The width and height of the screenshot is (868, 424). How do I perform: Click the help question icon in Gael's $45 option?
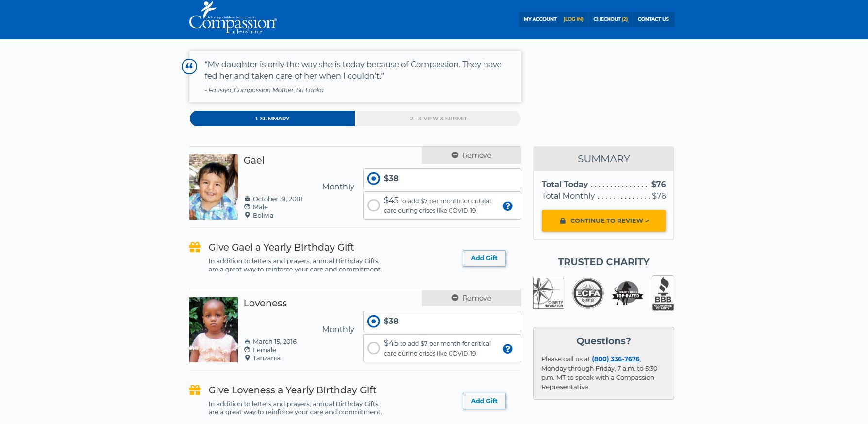(508, 206)
